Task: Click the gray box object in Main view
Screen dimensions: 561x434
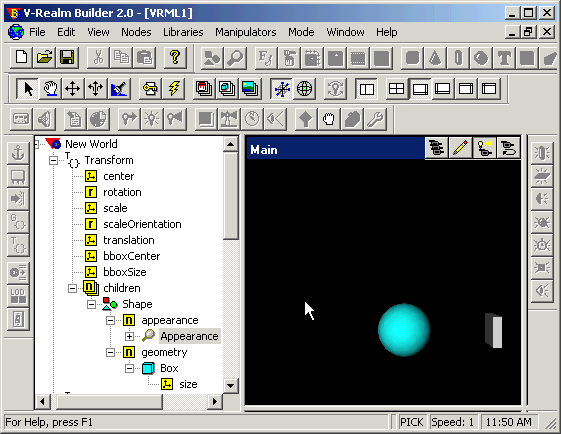Action: [494, 330]
